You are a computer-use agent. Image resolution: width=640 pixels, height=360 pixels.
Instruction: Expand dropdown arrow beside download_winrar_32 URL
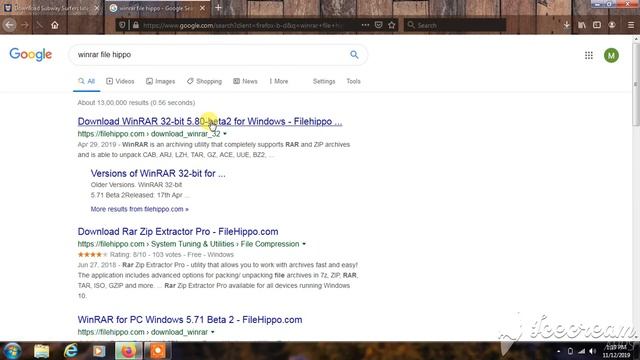[225, 134]
